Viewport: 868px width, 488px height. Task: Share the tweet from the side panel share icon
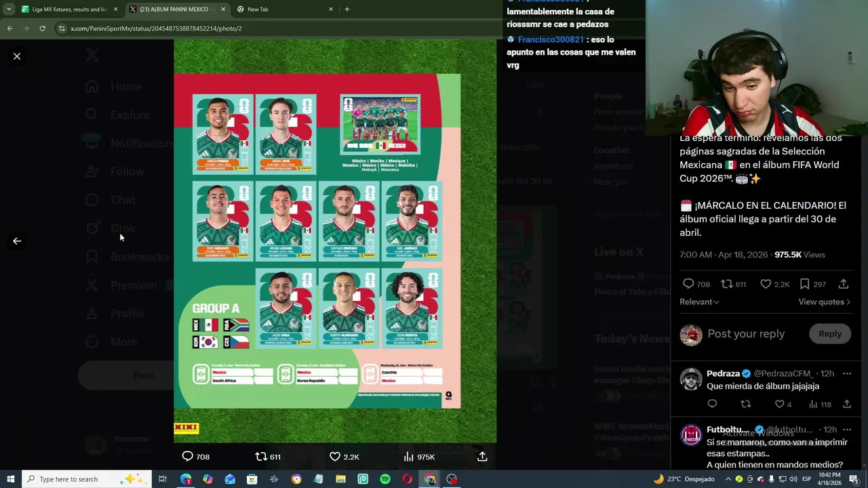point(844,284)
